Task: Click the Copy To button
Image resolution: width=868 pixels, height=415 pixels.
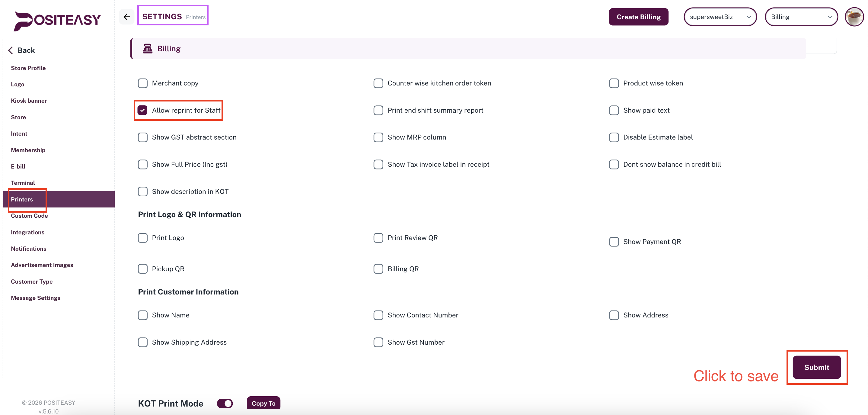Action: [x=263, y=403]
